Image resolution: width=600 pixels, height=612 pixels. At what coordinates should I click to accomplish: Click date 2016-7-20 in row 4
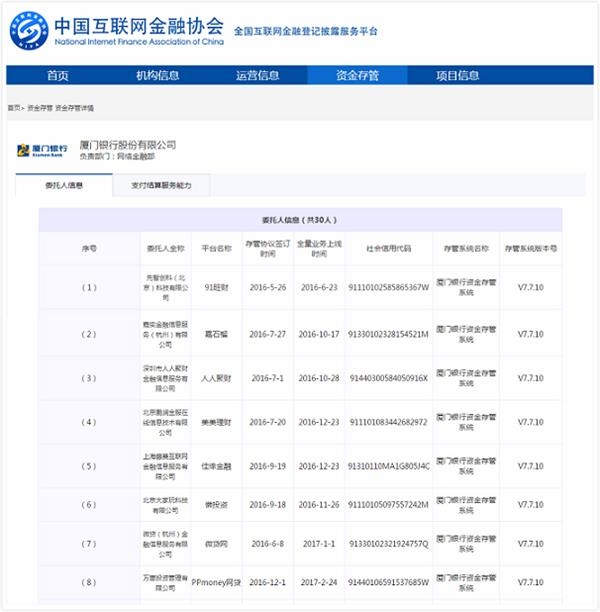[x=268, y=422]
